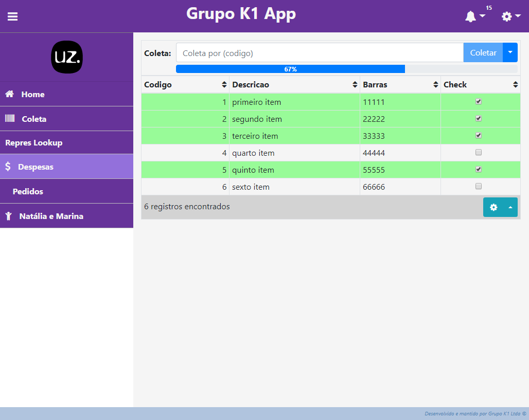Image resolution: width=529 pixels, height=420 pixels.
Task: Sort by Check column arrows
Action: coord(515,85)
